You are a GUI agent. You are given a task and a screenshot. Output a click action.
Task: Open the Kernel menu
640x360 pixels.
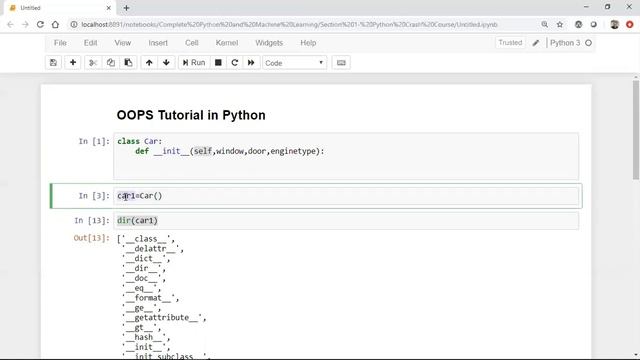click(227, 43)
